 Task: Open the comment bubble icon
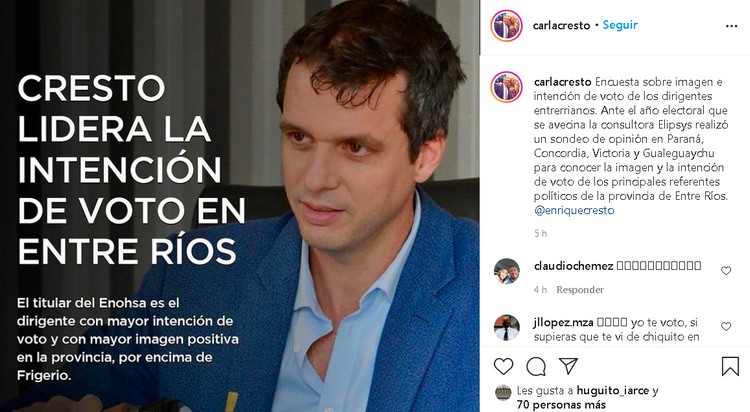point(536,367)
